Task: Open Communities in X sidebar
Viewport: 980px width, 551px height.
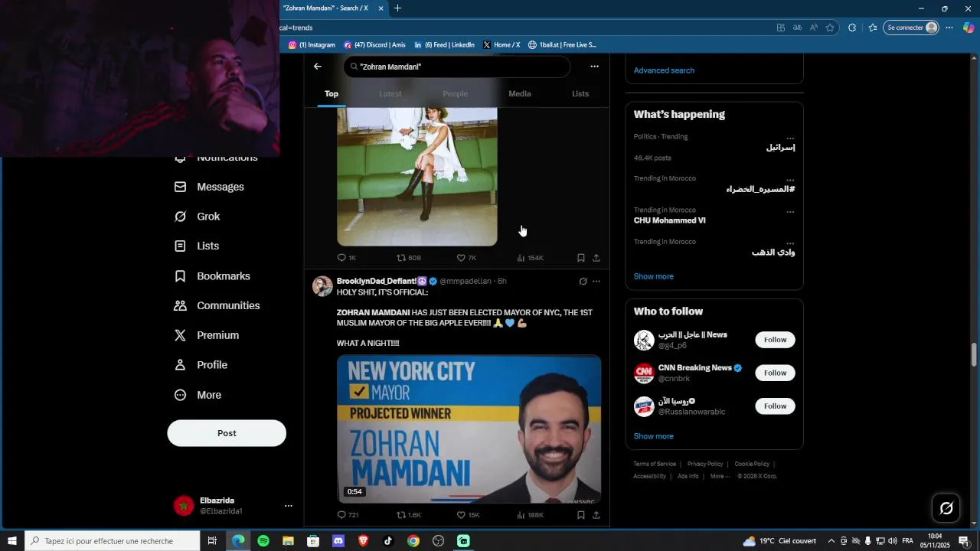Action: click(217, 305)
